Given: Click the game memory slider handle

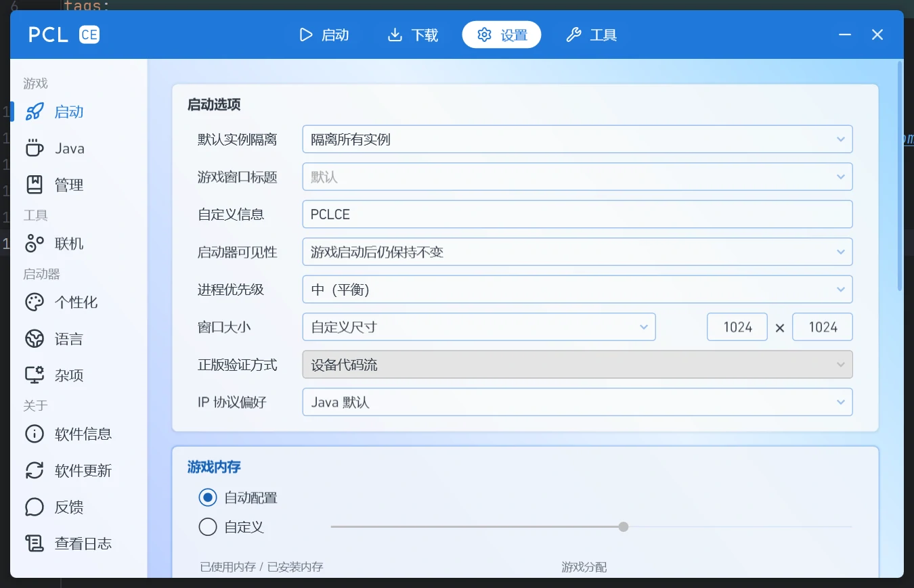Looking at the screenshot, I should click(624, 526).
